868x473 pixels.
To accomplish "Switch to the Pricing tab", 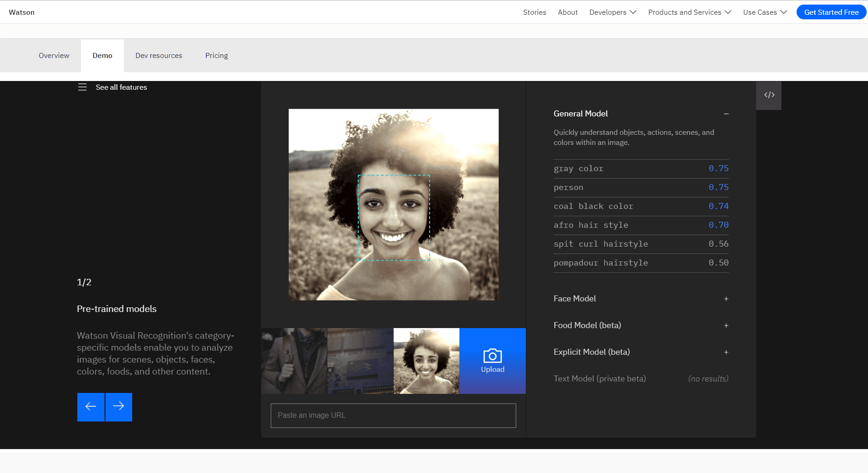I will pyautogui.click(x=216, y=55).
